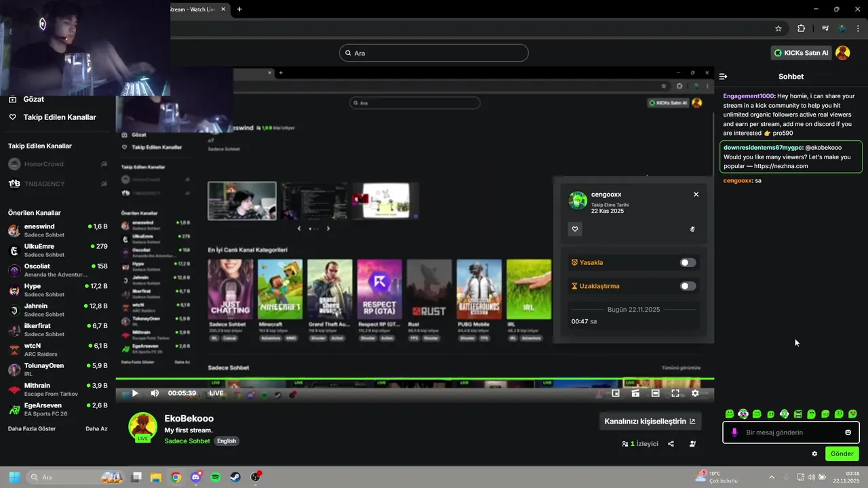
Task: Play the stream with the play button
Action: pyautogui.click(x=135, y=393)
